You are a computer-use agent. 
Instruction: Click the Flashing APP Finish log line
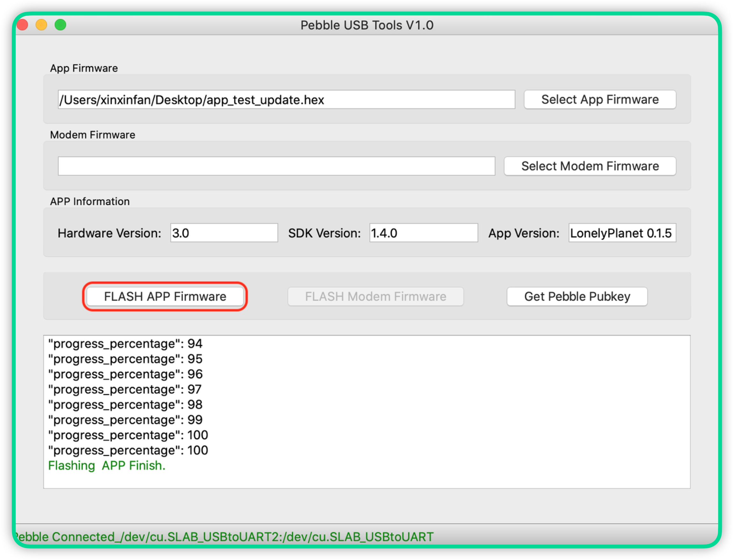[x=107, y=465]
